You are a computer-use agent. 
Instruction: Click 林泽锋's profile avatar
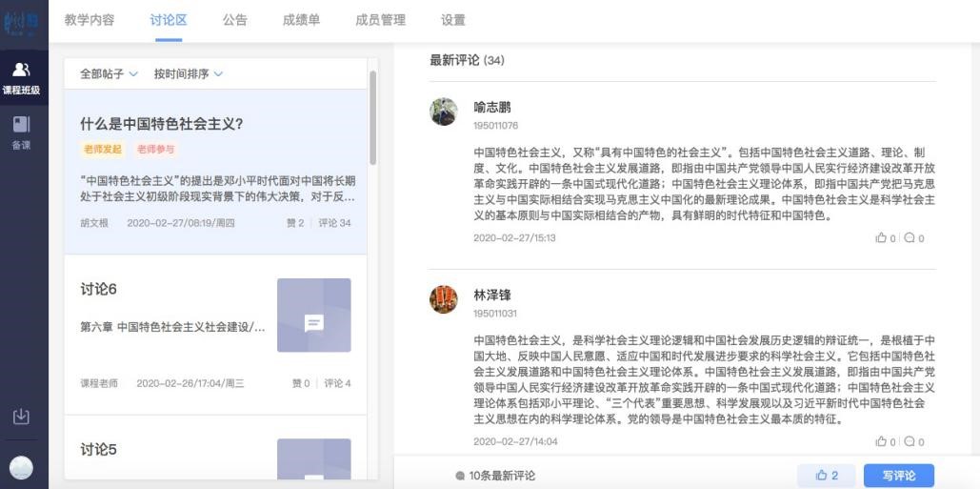[444, 299]
